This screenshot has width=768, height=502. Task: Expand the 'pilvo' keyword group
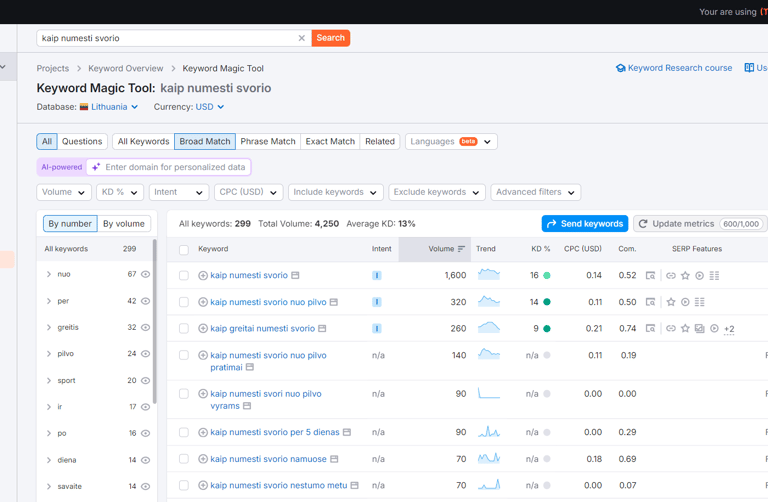[x=48, y=354]
